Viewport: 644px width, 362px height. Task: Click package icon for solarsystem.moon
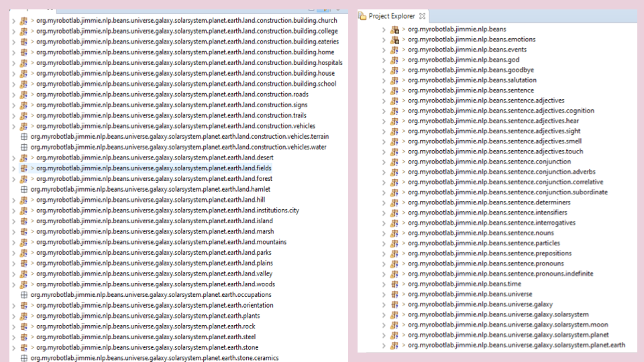point(394,324)
